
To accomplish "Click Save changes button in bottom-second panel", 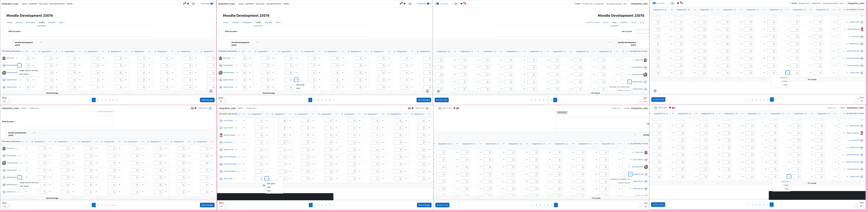I will pyautogui.click(x=424, y=205).
